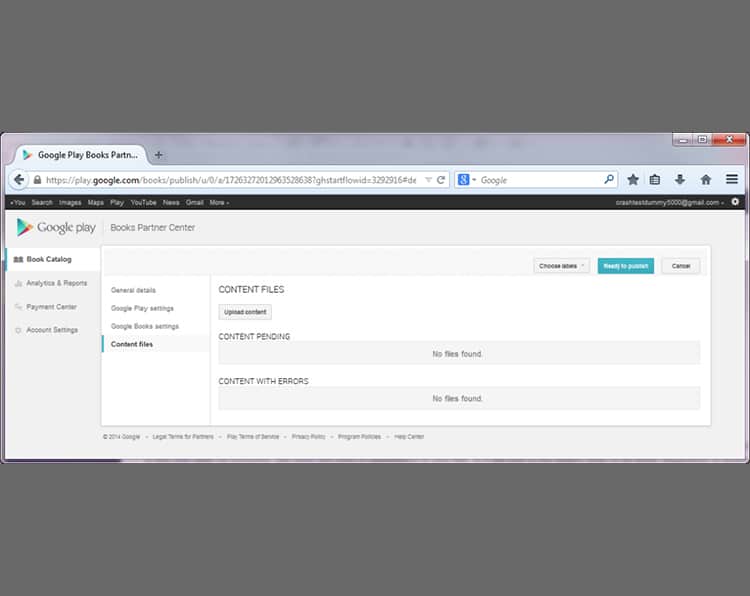Maximize the browser window
The image size is (750, 596).
[702, 140]
